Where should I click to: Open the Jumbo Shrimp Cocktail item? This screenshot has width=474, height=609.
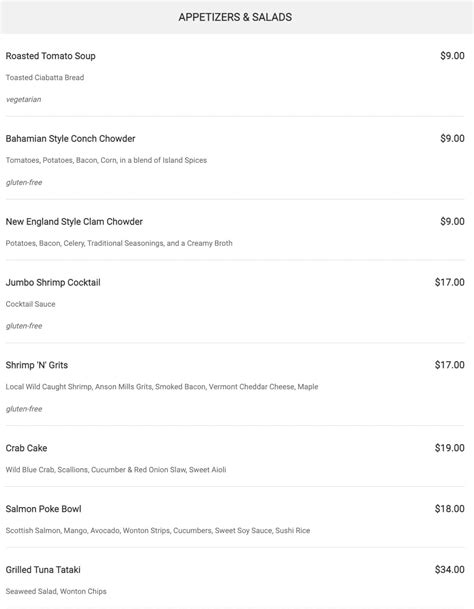(53, 282)
